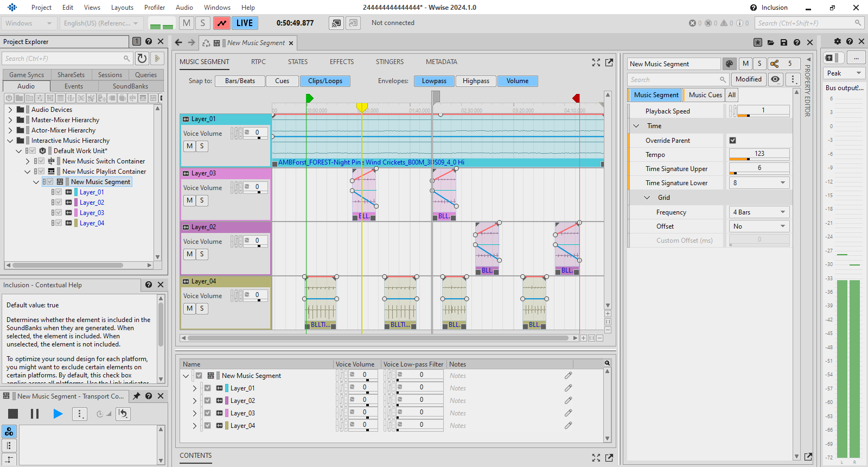The height and width of the screenshot is (467, 868).
Task: Click the Highpass envelope button
Action: (x=476, y=81)
